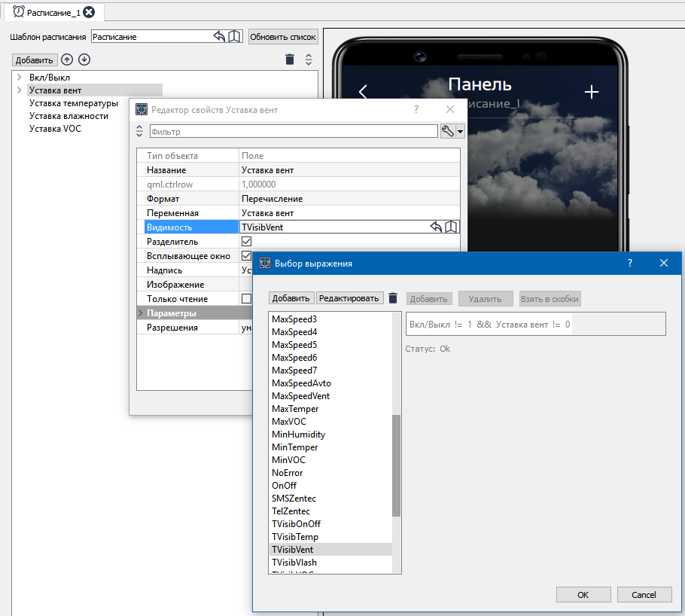685x616 pixels.
Task: Click the plus icon on the phone Панель preview
Action: [x=592, y=90]
